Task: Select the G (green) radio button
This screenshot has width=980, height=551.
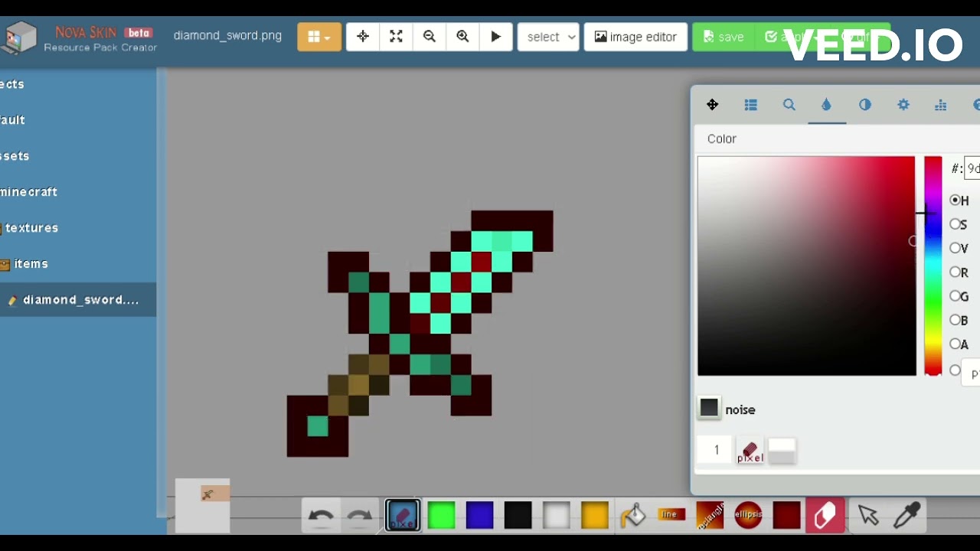Action: pyautogui.click(x=955, y=296)
